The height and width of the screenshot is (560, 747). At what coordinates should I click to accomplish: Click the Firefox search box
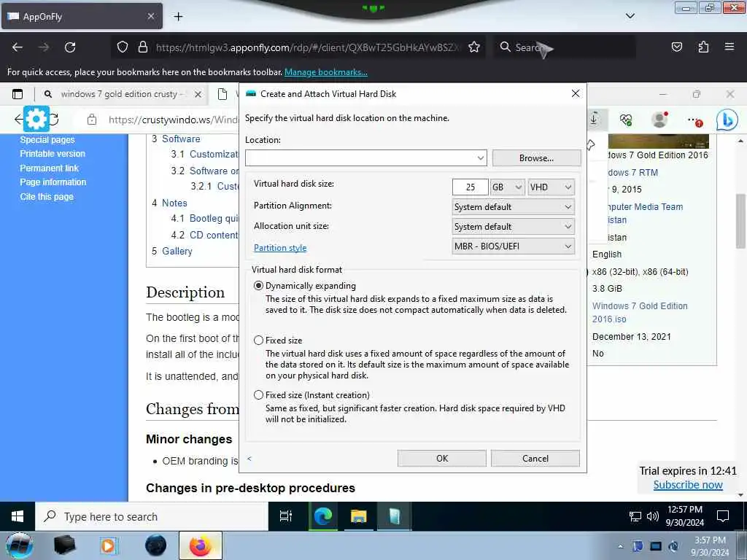tap(565, 47)
